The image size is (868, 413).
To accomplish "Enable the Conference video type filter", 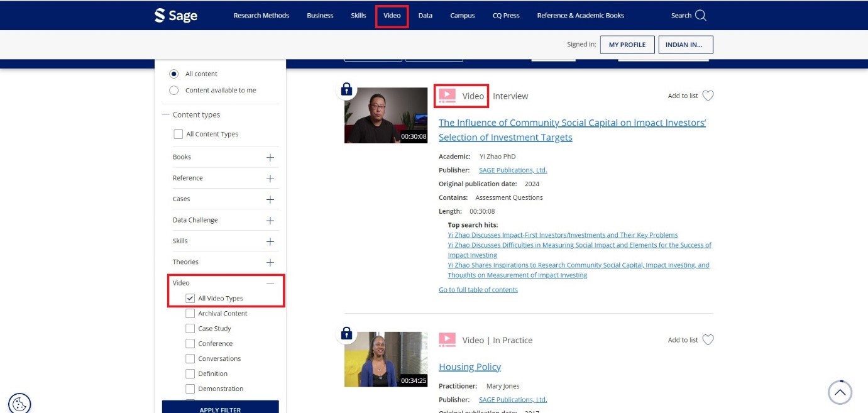I will (190, 344).
